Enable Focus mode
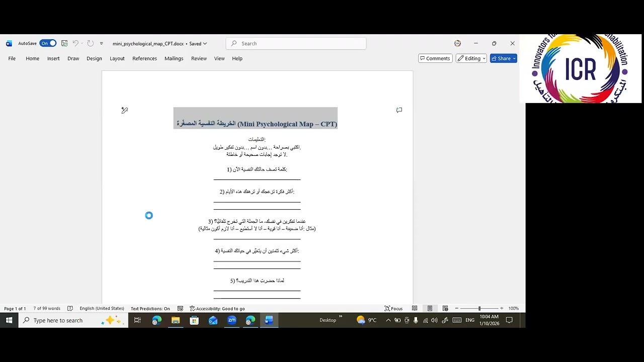Viewport: 644px width, 362px height. (393, 308)
